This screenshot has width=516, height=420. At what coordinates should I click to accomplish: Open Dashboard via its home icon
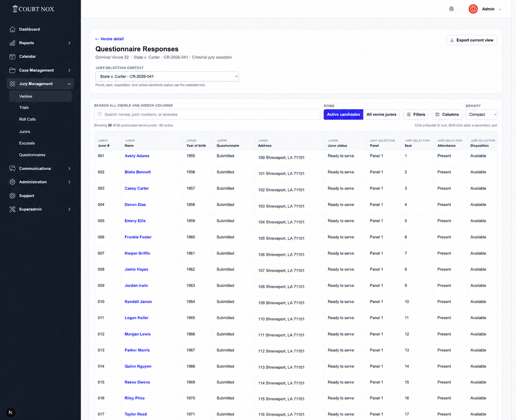coord(13,29)
